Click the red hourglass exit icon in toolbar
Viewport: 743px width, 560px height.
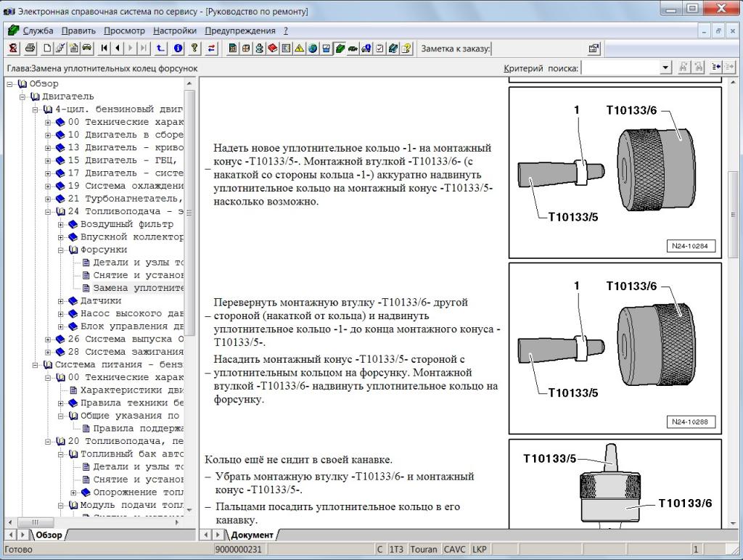[13, 49]
